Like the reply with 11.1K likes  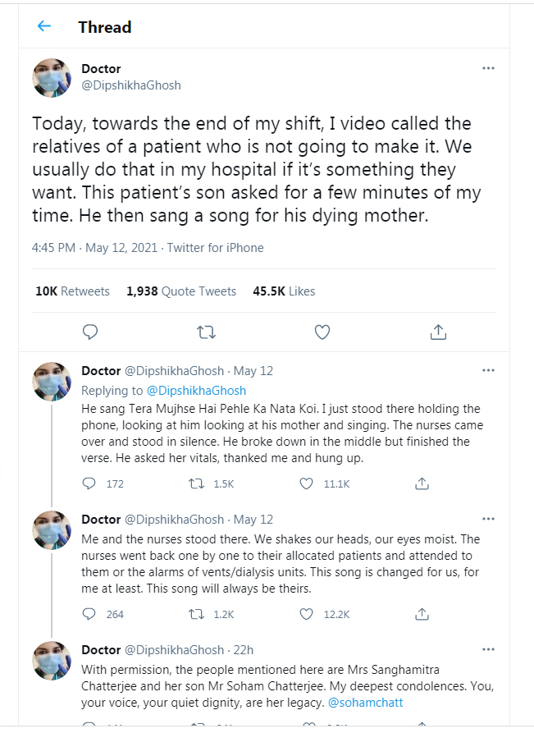tap(306, 484)
